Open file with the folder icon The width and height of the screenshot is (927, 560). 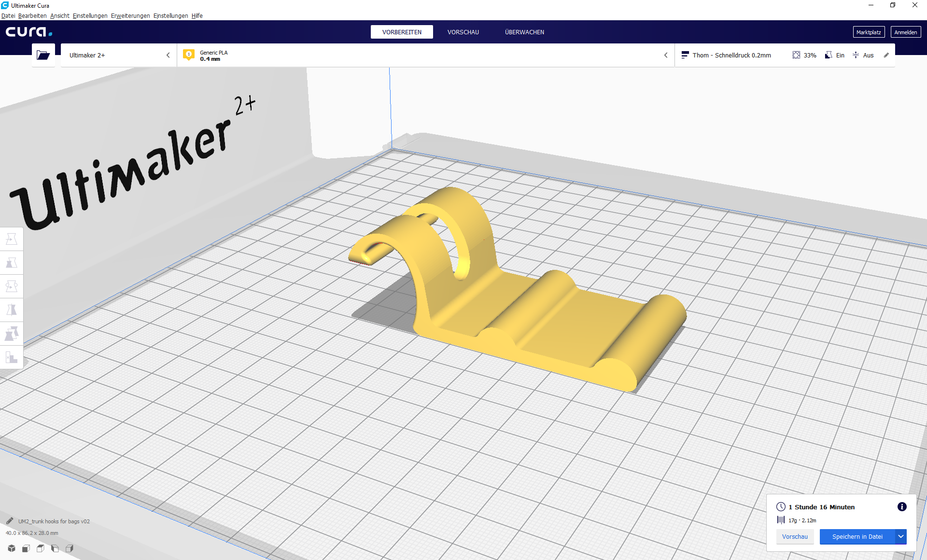(x=43, y=55)
